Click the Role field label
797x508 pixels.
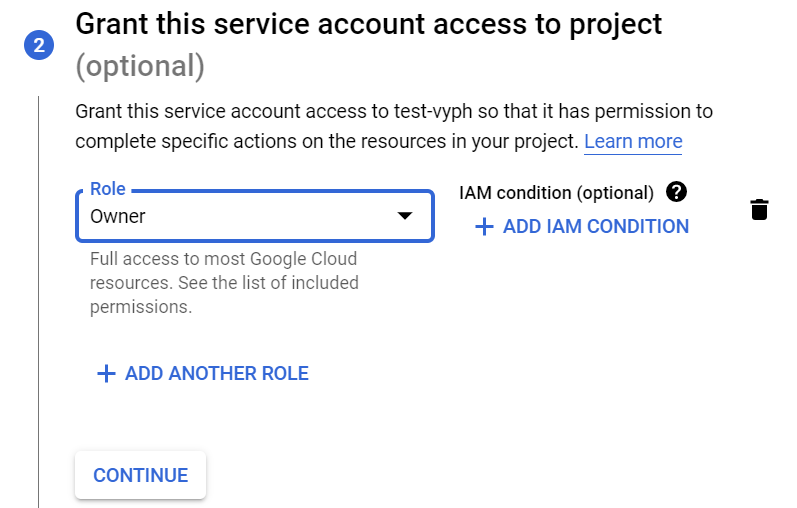pos(107,189)
